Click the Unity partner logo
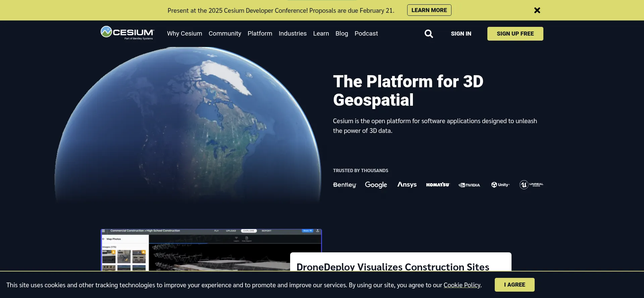Screen dimensions: 644x298 coord(500,185)
